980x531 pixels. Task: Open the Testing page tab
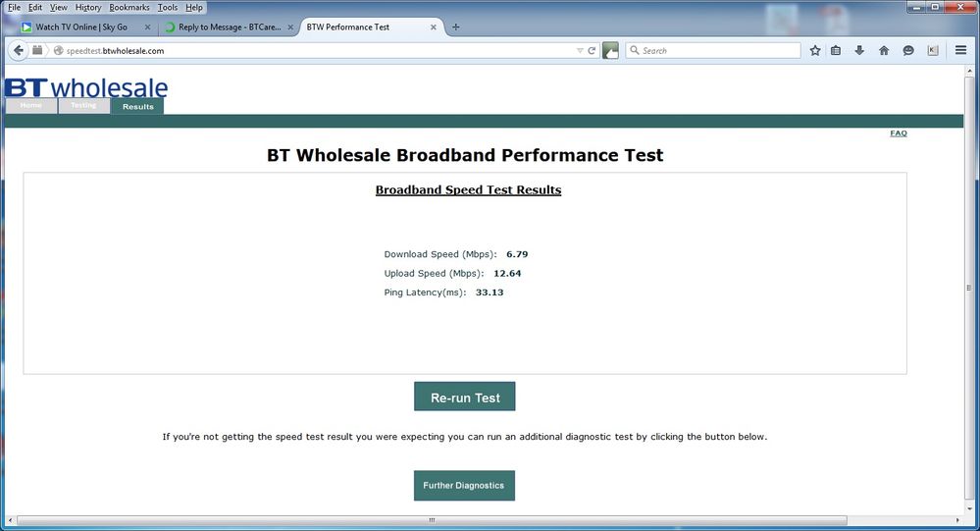click(83, 106)
